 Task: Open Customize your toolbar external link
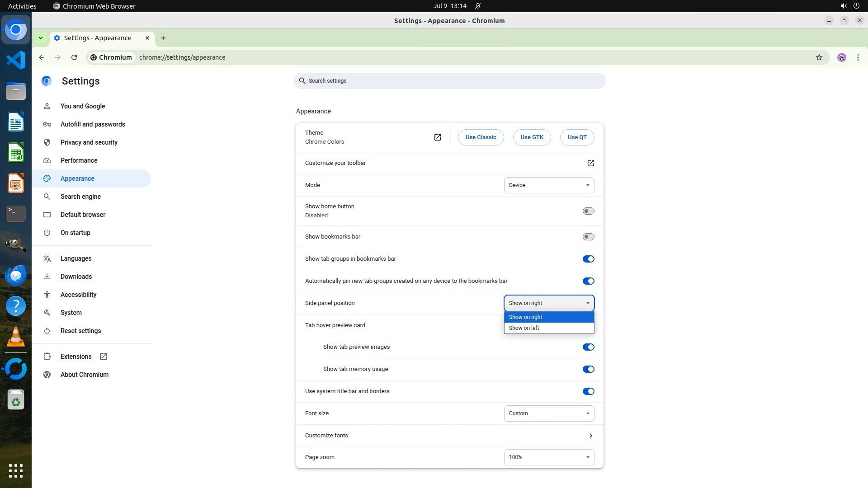[590, 163]
